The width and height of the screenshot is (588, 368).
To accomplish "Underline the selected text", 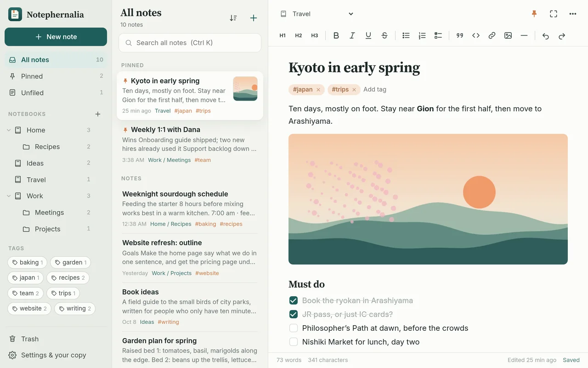I will click(x=368, y=35).
